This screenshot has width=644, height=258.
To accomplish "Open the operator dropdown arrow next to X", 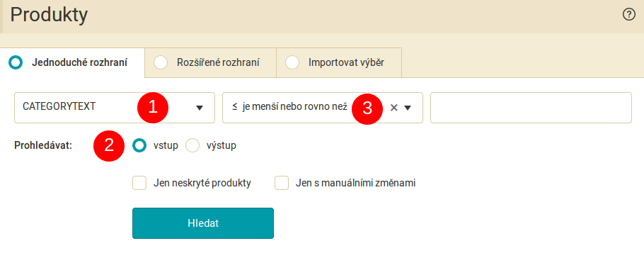I will pyautogui.click(x=408, y=108).
